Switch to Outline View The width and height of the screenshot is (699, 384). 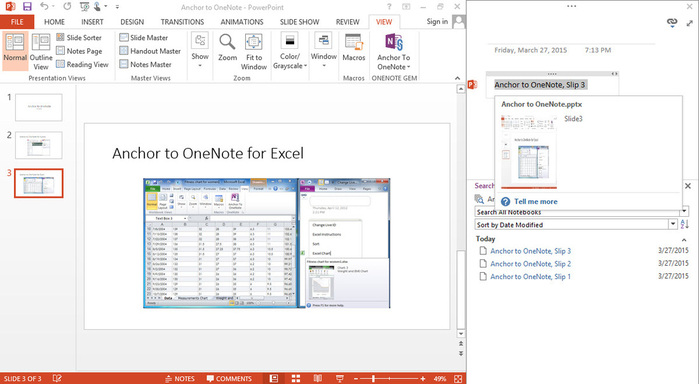pos(41,51)
